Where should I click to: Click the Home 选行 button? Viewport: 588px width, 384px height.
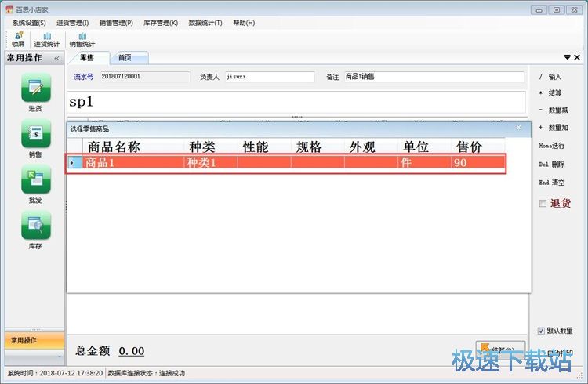point(552,146)
